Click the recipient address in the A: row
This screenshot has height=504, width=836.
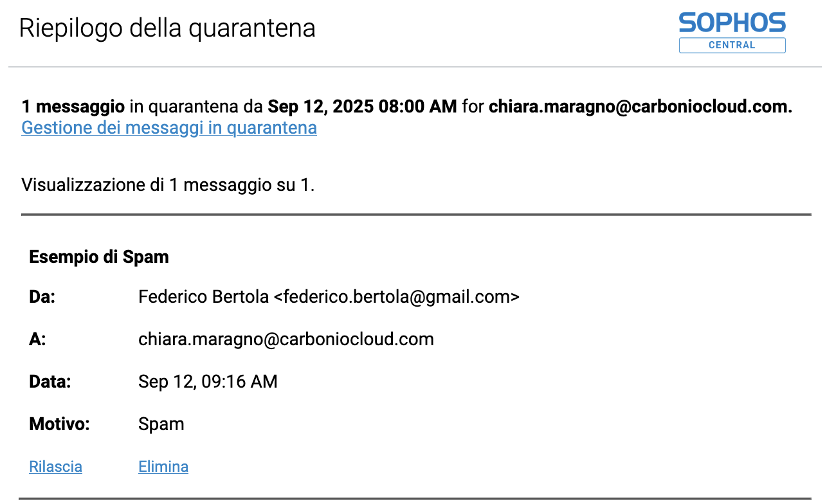click(286, 339)
